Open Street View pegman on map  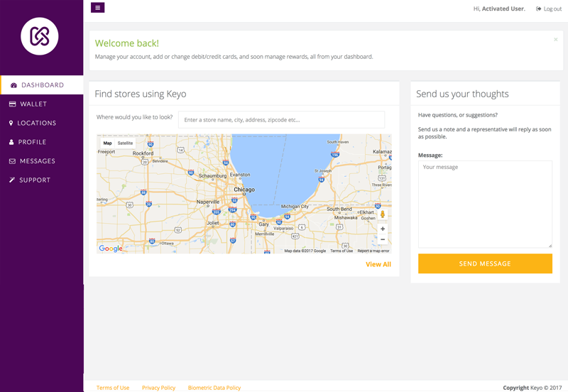click(383, 214)
